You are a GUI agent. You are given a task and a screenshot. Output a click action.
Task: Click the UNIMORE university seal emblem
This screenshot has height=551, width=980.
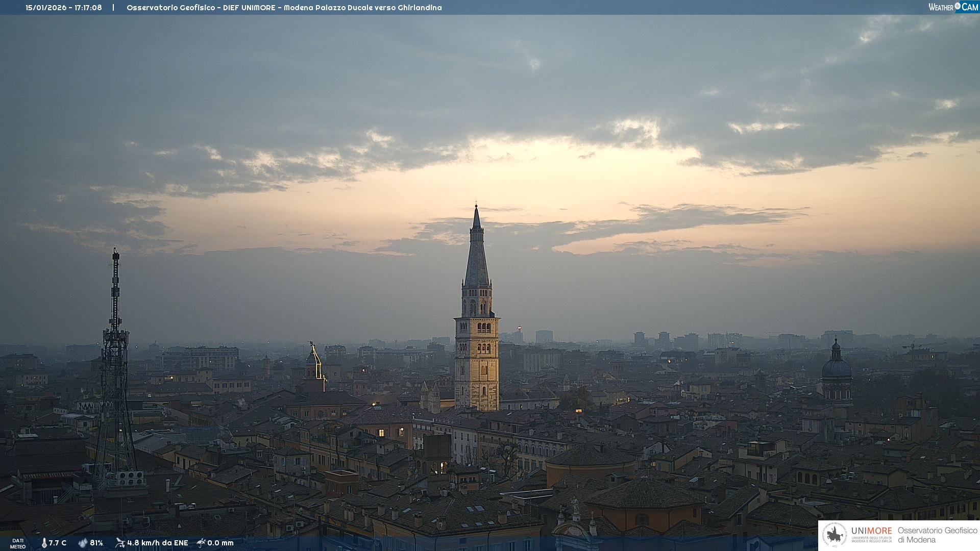click(x=835, y=535)
